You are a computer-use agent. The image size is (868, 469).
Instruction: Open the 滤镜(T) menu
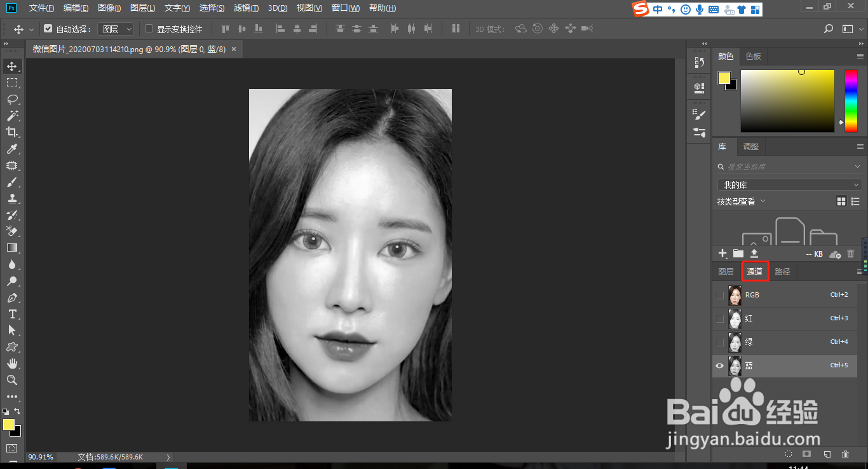pyautogui.click(x=246, y=8)
